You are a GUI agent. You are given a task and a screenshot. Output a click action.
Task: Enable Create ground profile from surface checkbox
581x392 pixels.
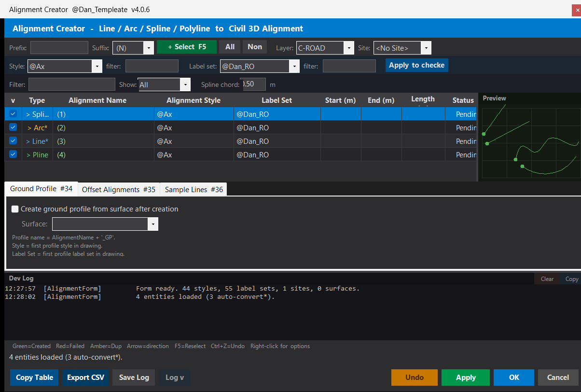pos(15,209)
